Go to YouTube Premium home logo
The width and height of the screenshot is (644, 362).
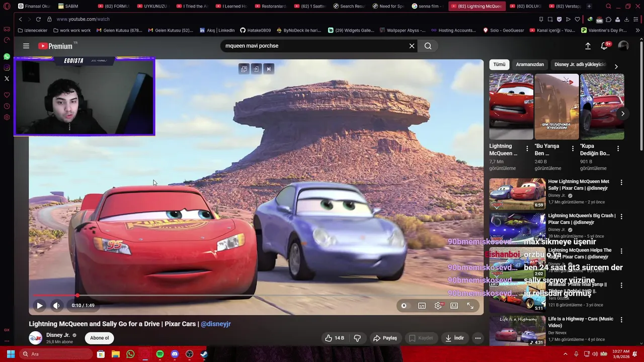(x=56, y=46)
